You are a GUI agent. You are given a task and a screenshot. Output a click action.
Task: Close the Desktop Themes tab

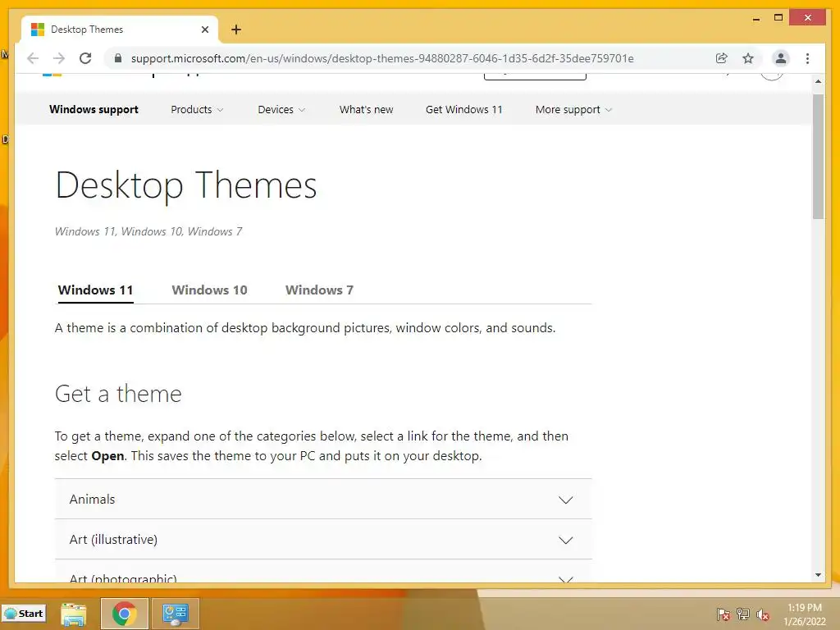[x=205, y=30]
